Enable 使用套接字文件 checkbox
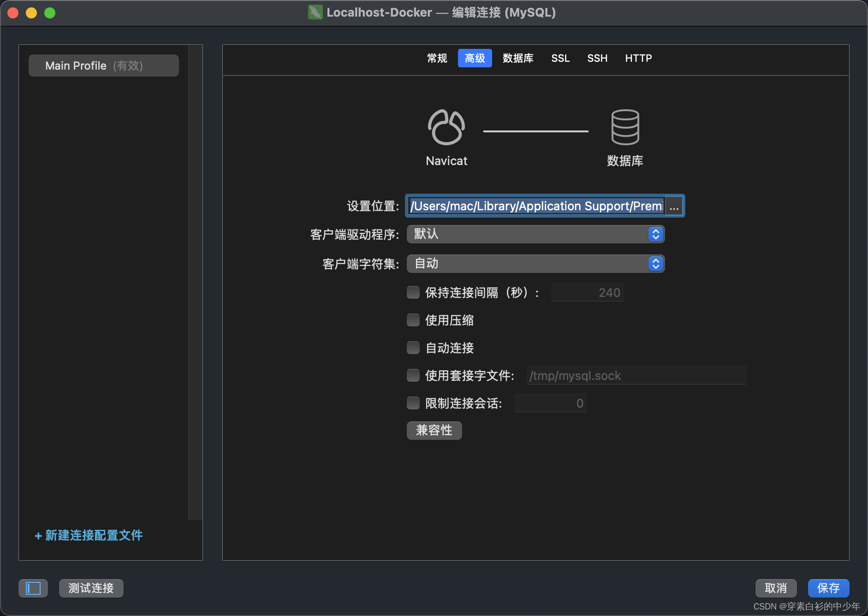The image size is (868, 616). tap(413, 375)
